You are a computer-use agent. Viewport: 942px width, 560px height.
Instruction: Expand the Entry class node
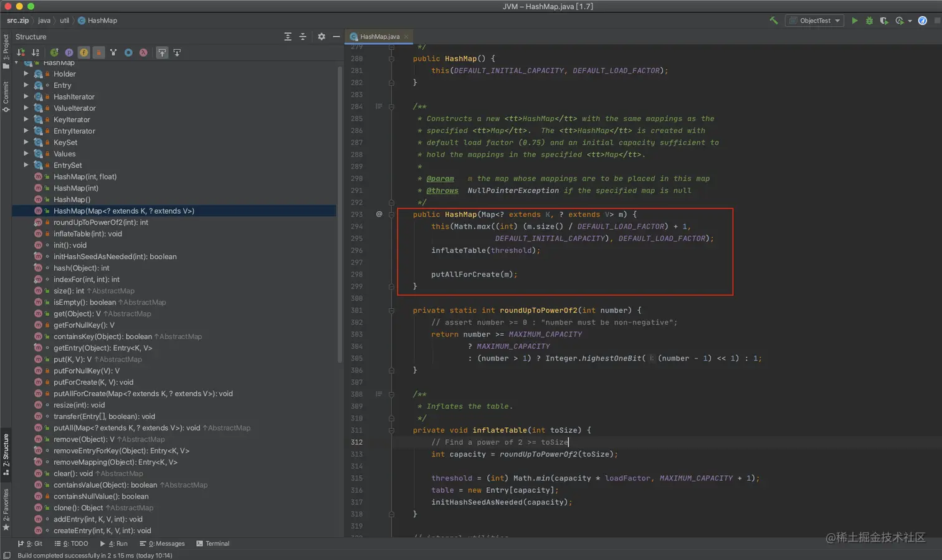click(26, 85)
